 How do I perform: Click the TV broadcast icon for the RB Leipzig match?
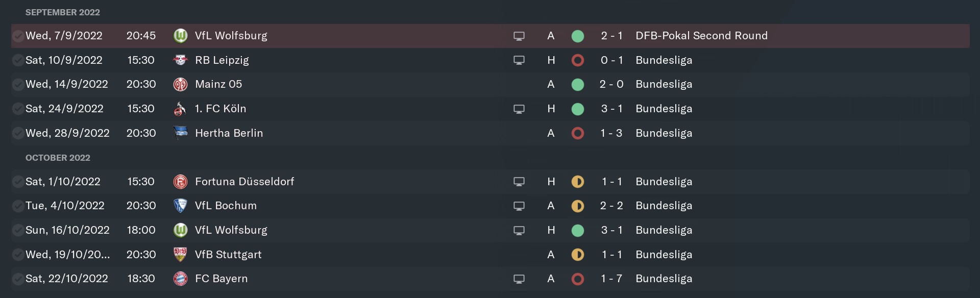click(x=519, y=60)
